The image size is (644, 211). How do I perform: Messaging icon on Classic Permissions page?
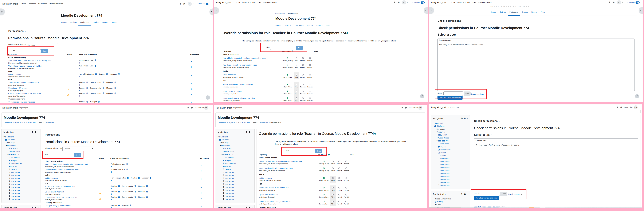[192, 108]
